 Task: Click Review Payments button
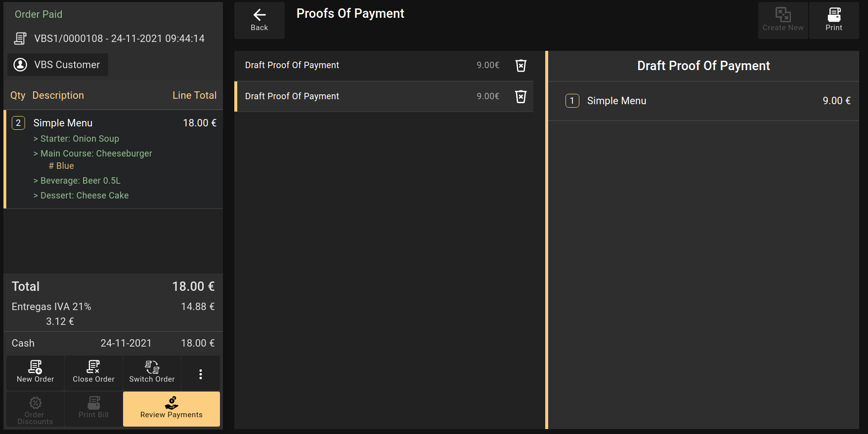[x=171, y=409]
